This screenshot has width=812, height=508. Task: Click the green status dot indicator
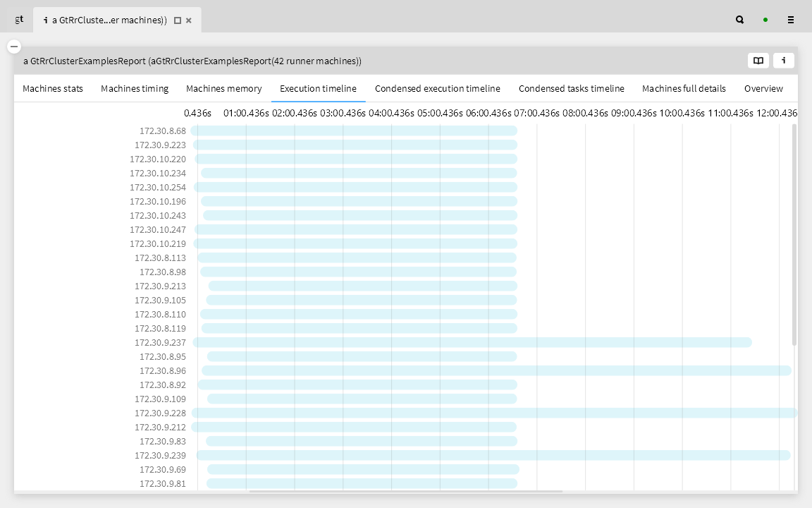pyautogui.click(x=765, y=20)
